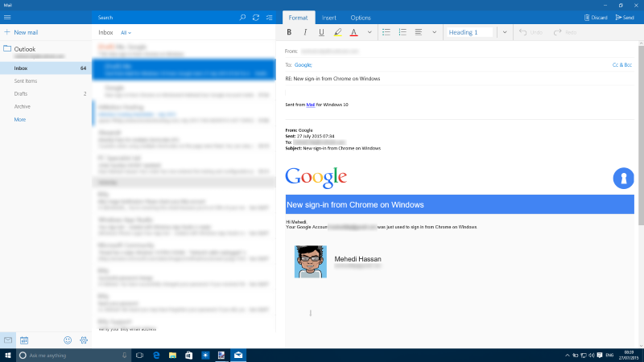Open the volume control icon
This screenshot has width=644, height=362.
[592, 356]
